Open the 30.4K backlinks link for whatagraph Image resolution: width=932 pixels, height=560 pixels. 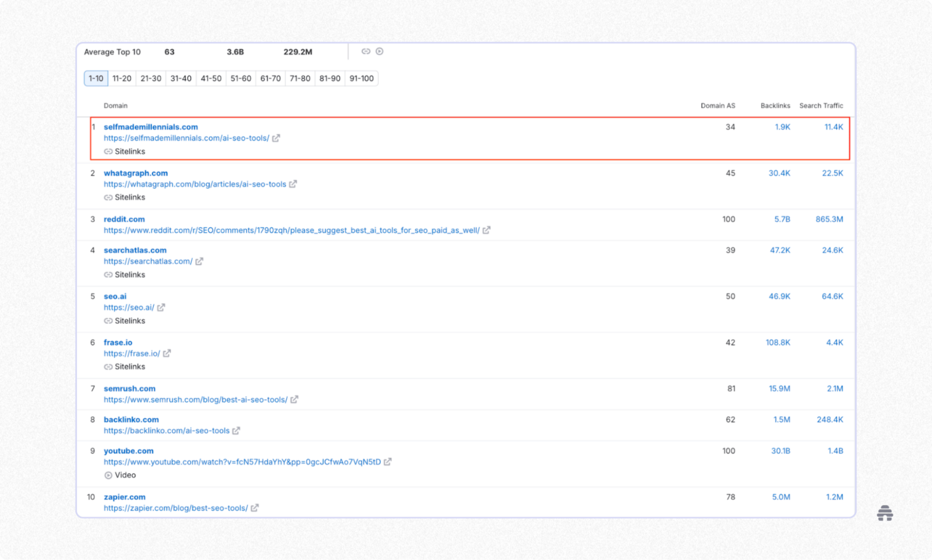click(x=779, y=173)
